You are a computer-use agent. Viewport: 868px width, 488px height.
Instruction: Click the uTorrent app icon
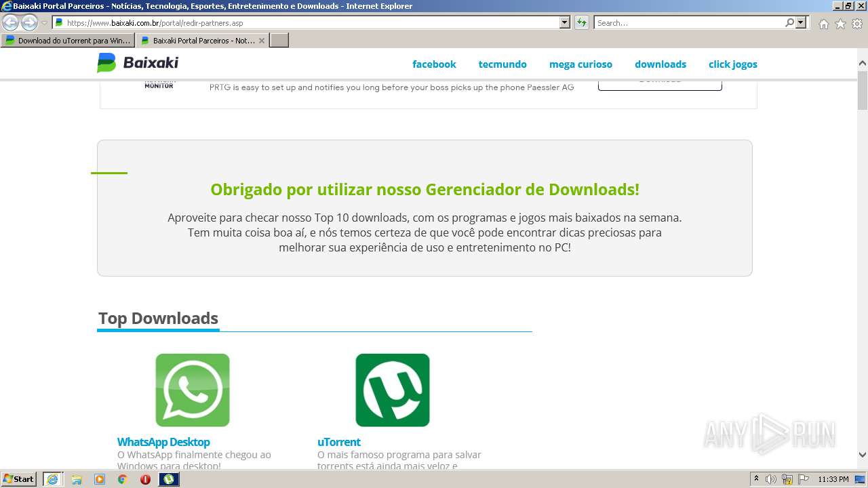pyautogui.click(x=393, y=390)
